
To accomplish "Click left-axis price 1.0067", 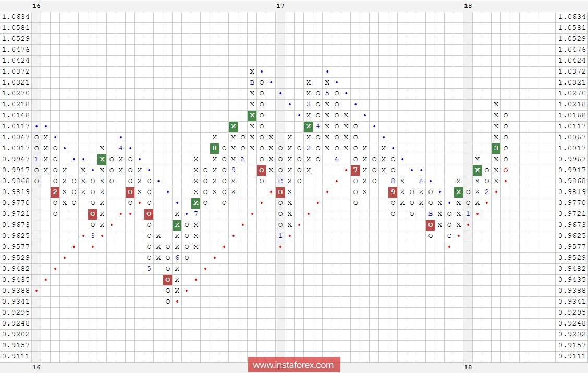I will coord(16,137).
